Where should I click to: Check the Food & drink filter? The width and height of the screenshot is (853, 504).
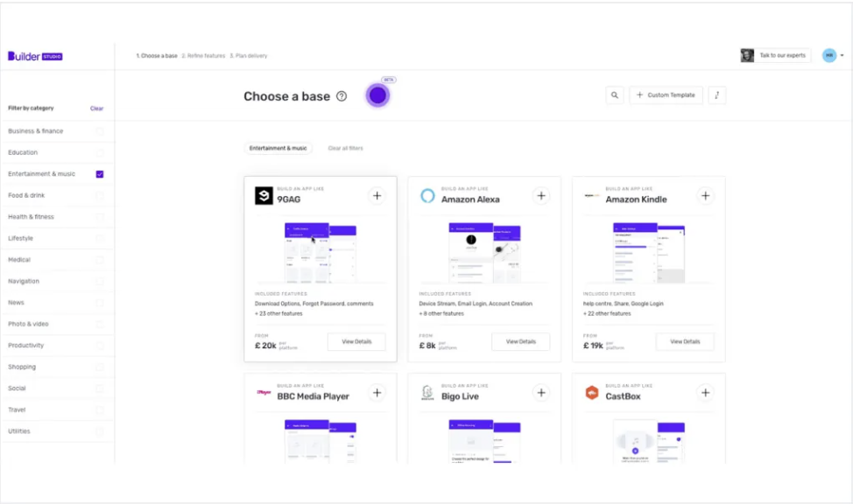pos(100,196)
